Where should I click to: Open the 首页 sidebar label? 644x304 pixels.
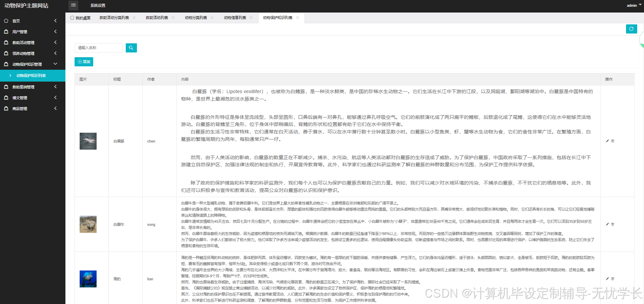[16, 21]
